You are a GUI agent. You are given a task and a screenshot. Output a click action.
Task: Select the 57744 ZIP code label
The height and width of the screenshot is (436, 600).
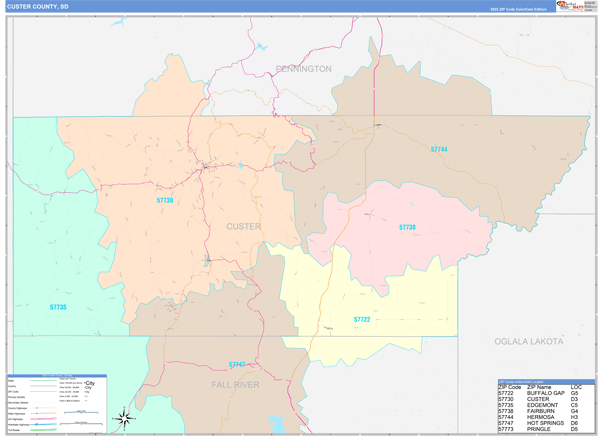pos(439,149)
